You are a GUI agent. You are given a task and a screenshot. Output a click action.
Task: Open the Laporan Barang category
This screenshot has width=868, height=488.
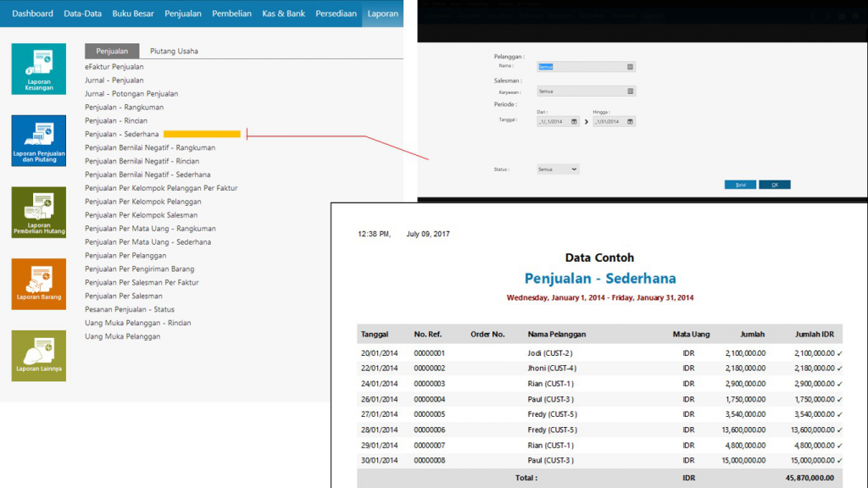[x=38, y=284]
